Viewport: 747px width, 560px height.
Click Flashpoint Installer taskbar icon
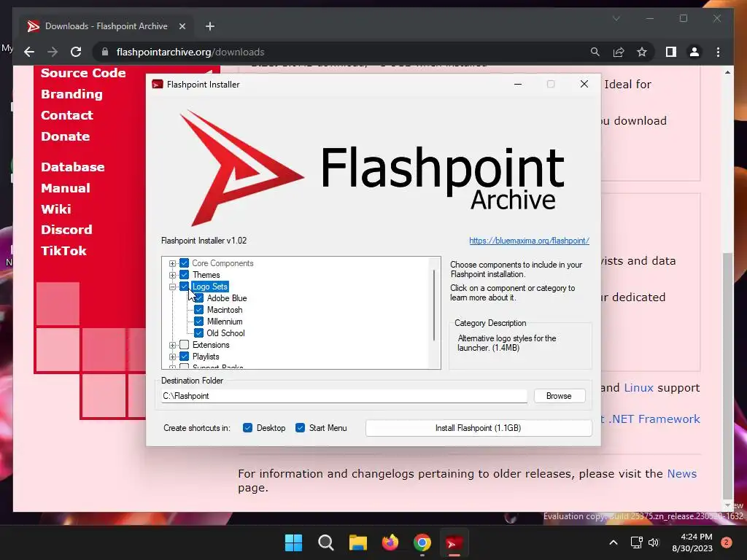454,542
